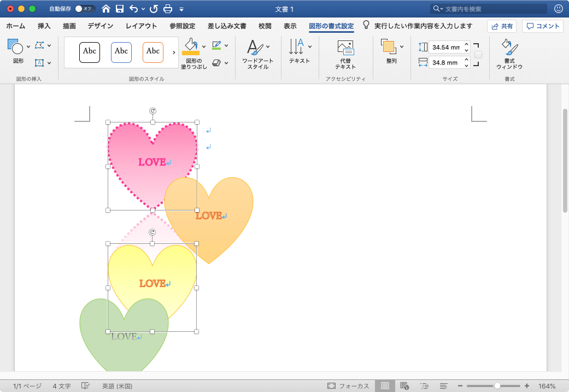
Task: Select Outline view icon
Action: (x=424, y=386)
